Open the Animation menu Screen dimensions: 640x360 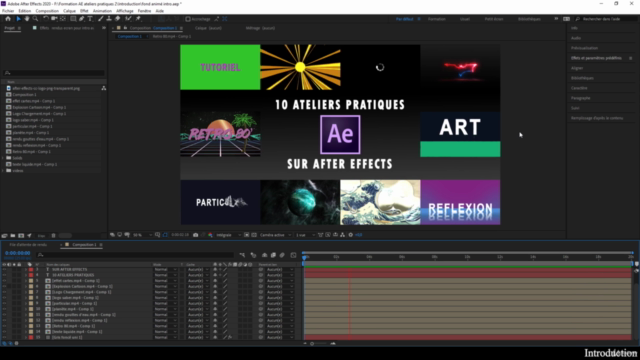(102, 11)
